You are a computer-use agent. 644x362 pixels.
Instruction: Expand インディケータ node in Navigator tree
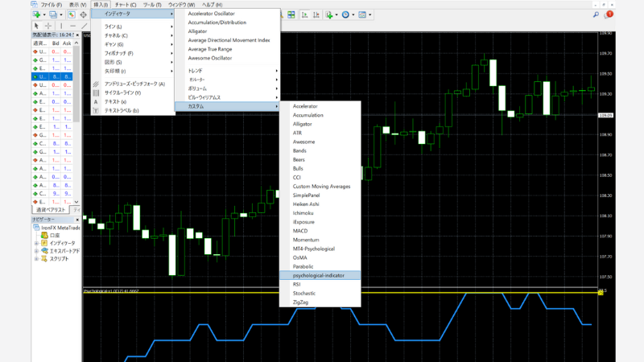36,243
